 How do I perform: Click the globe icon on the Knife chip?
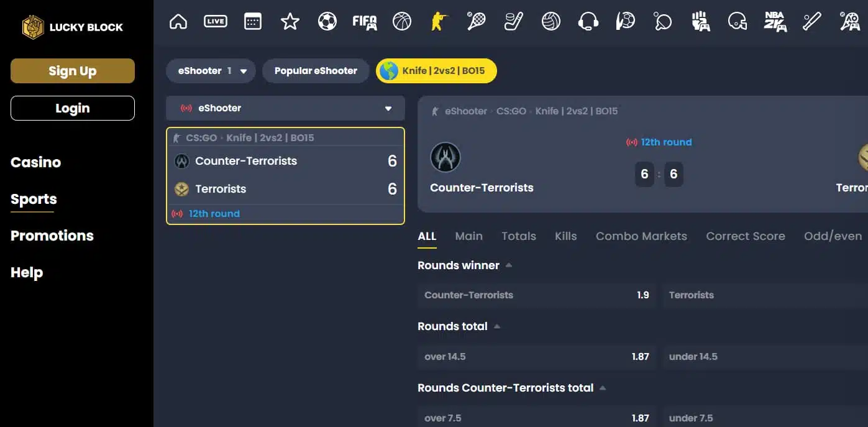click(389, 71)
